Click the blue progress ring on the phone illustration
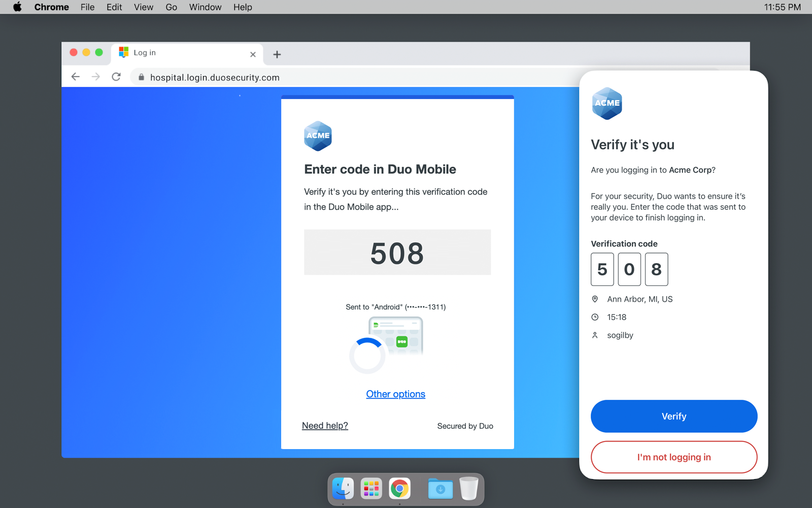812x508 pixels. pyautogui.click(x=368, y=355)
